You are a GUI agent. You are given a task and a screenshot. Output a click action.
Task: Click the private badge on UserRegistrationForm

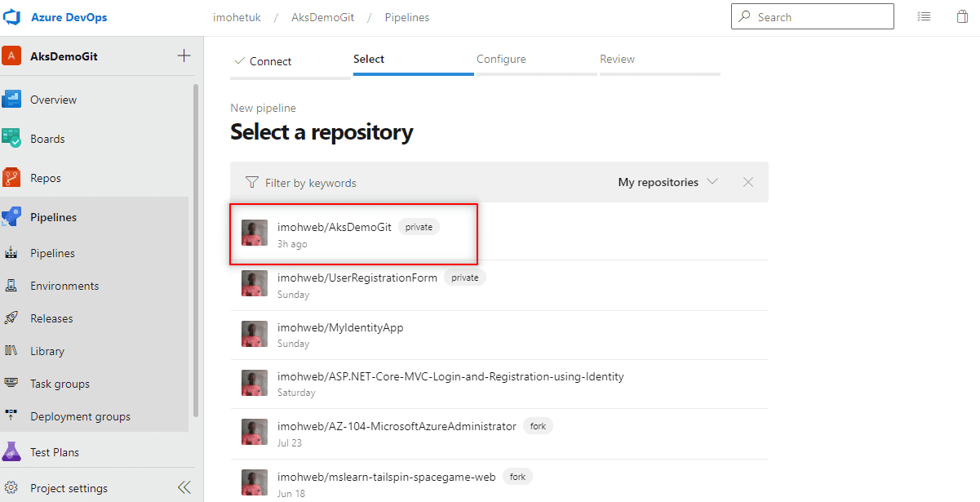(x=465, y=278)
